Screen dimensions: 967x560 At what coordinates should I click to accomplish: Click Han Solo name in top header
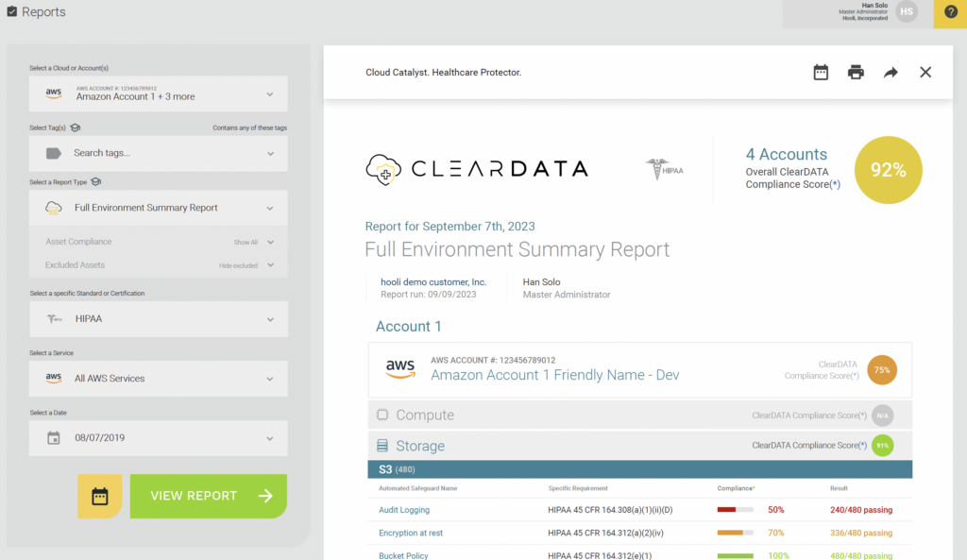click(874, 5)
